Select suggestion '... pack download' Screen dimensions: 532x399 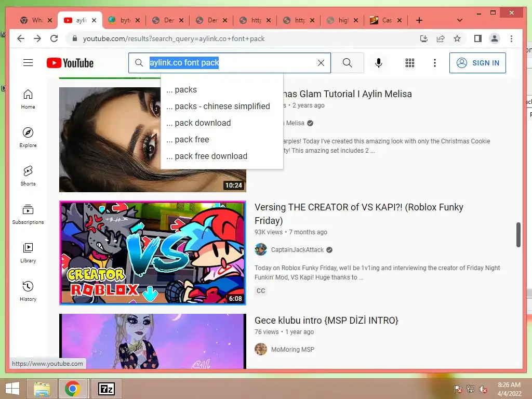[222, 123]
